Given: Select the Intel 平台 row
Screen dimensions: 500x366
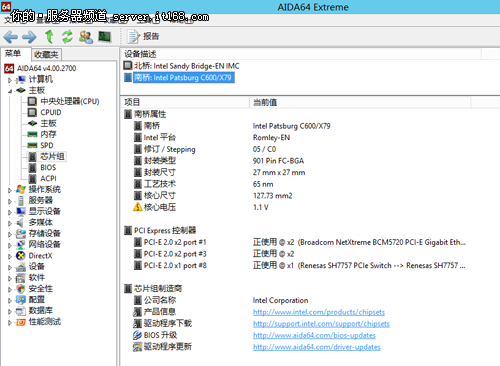Looking at the screenshot, I should click(x=212, y=137).
